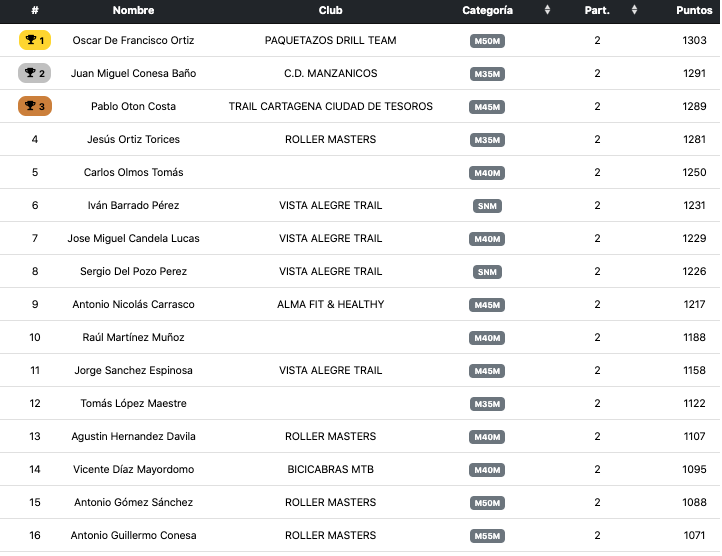This screenshot has height=556, width=722.
Task: Click M45M badge for Pablo Oton Costa
Action: 487,107
